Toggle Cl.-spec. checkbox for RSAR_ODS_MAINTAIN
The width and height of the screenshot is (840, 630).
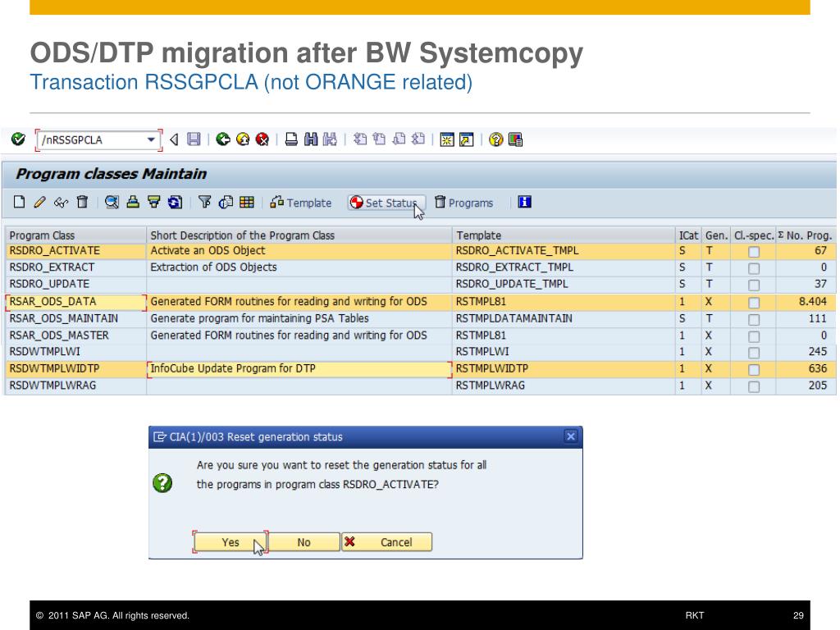(x=754, y=319)
